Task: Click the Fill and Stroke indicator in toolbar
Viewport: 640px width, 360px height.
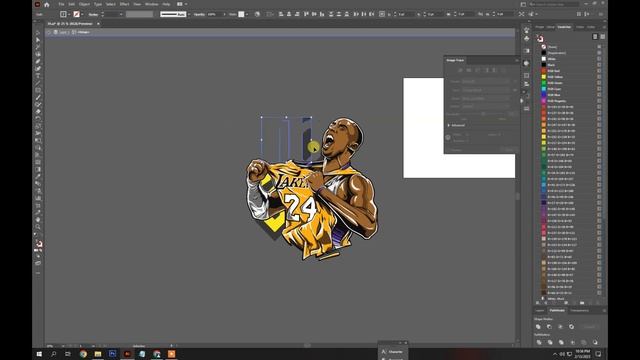Action: coord(39,244)
